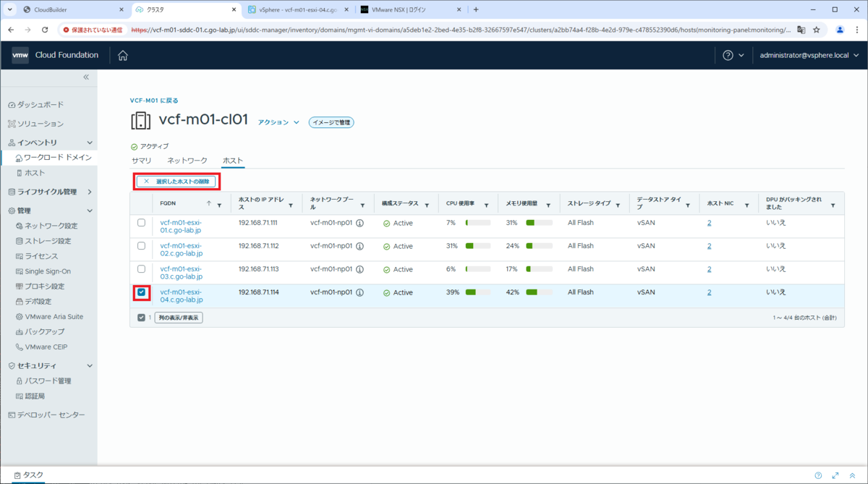Select the ホスト tab
This screenshot has height=484, width=868.
tap(233, 160)
